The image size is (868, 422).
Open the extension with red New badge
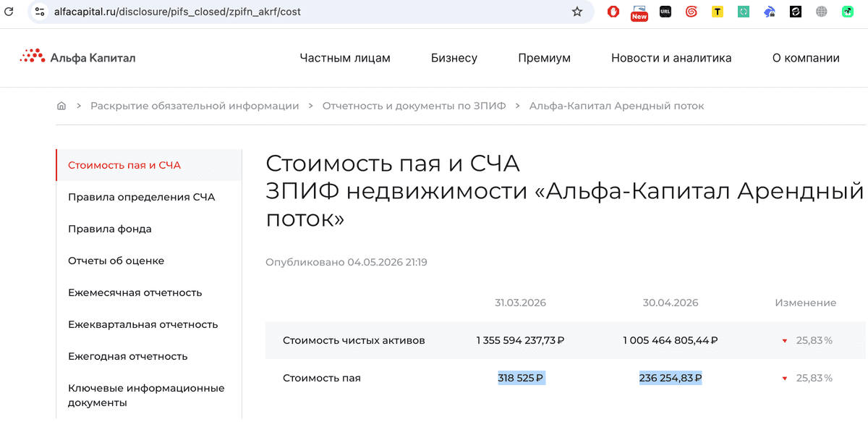(x=639, y=12)
